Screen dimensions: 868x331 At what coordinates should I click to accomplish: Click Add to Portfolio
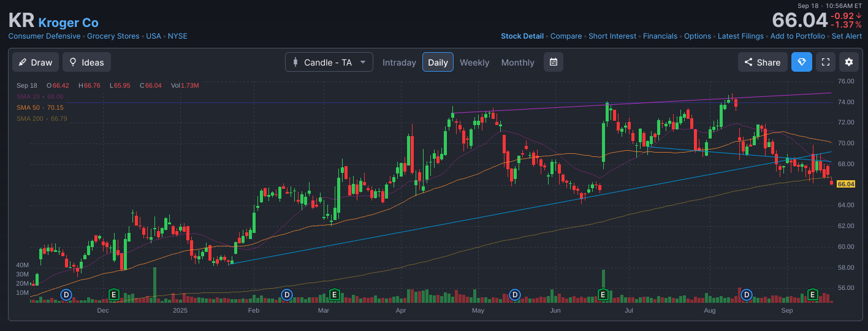(x=798, y=36)
